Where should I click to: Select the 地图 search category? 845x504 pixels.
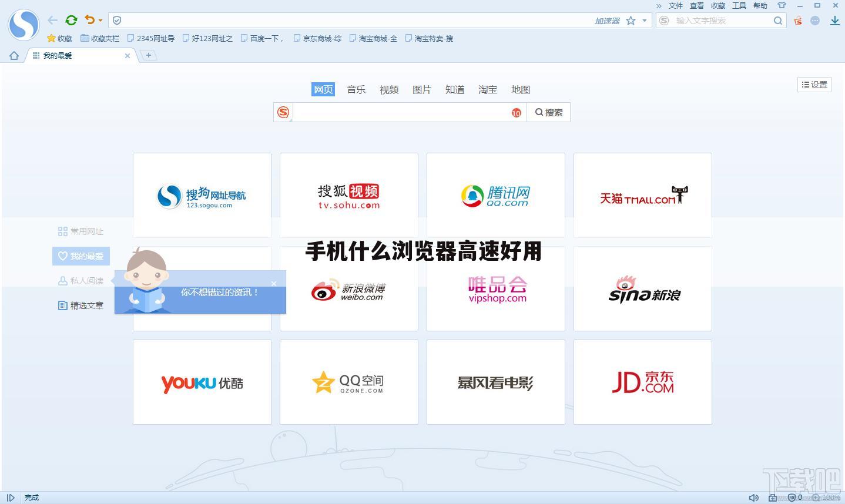click(x=521, y=89)
